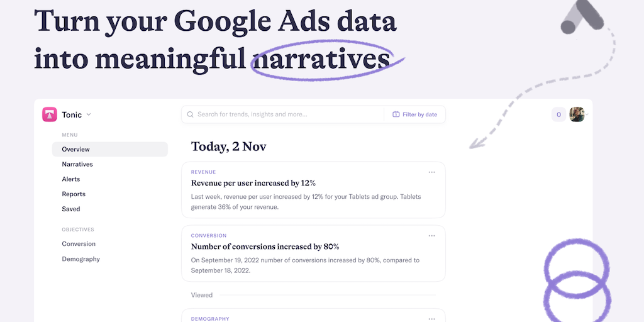Viewport: 644px width, 322px height.
Task: Click the calendar icon beside Filter by date
Action: pyautogui.click(x=396, y=114)
